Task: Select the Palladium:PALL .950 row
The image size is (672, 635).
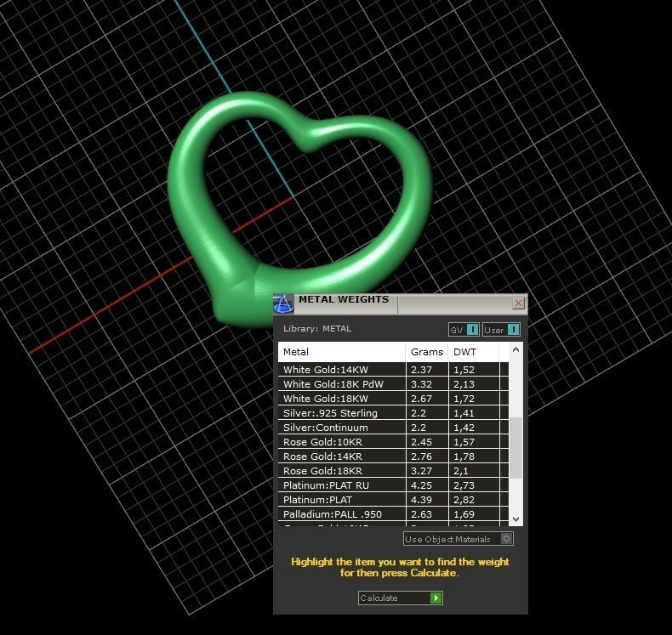Action: (394, 514)
